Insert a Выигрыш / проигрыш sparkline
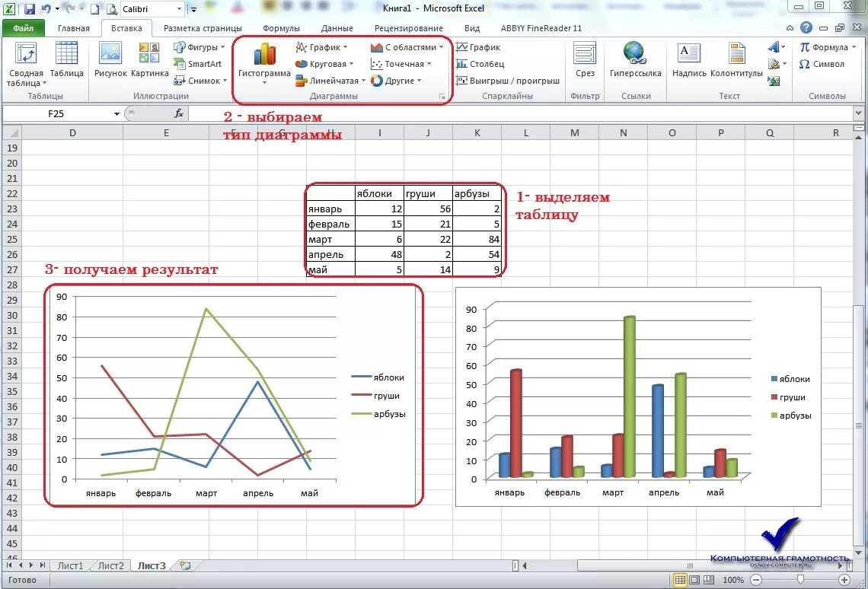Viewport: 868px width, 589px height. (x=508, y=81)
